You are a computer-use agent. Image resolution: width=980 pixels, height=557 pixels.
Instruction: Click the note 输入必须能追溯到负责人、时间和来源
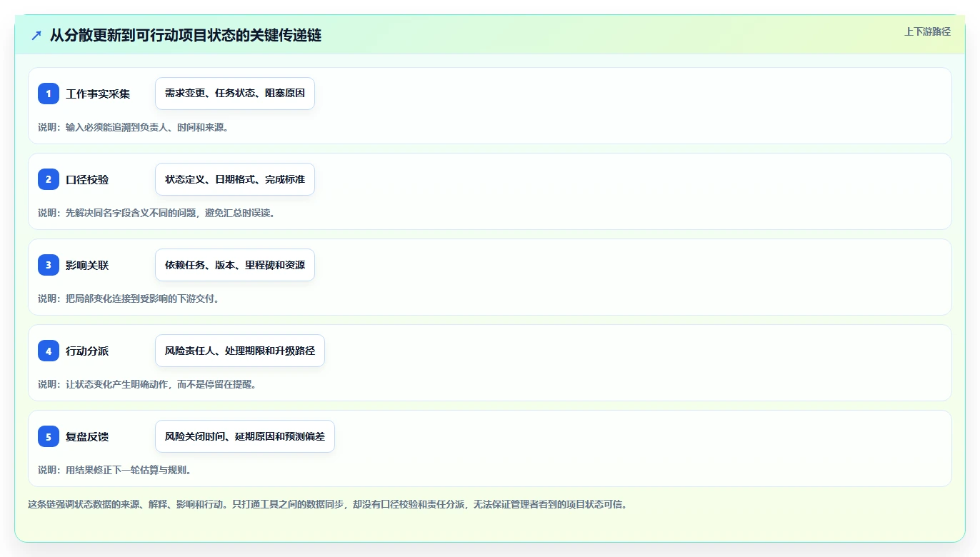(133, 127)
